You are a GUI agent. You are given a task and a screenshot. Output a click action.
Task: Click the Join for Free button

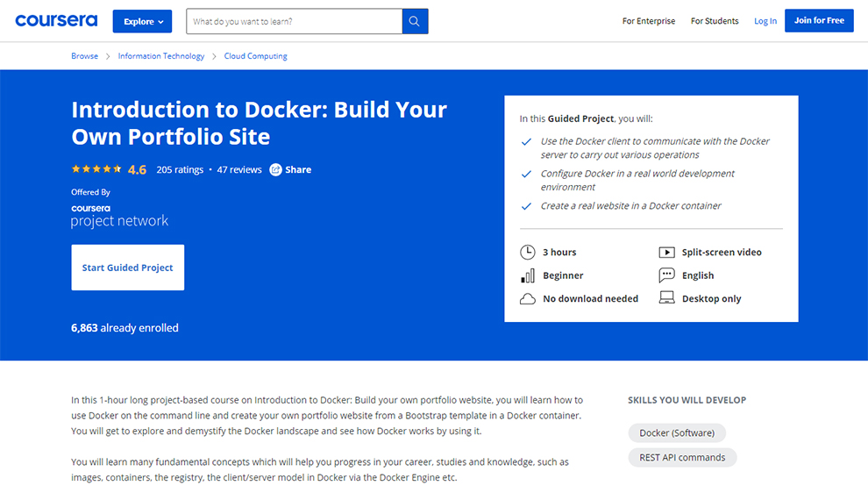coord(819,20)
